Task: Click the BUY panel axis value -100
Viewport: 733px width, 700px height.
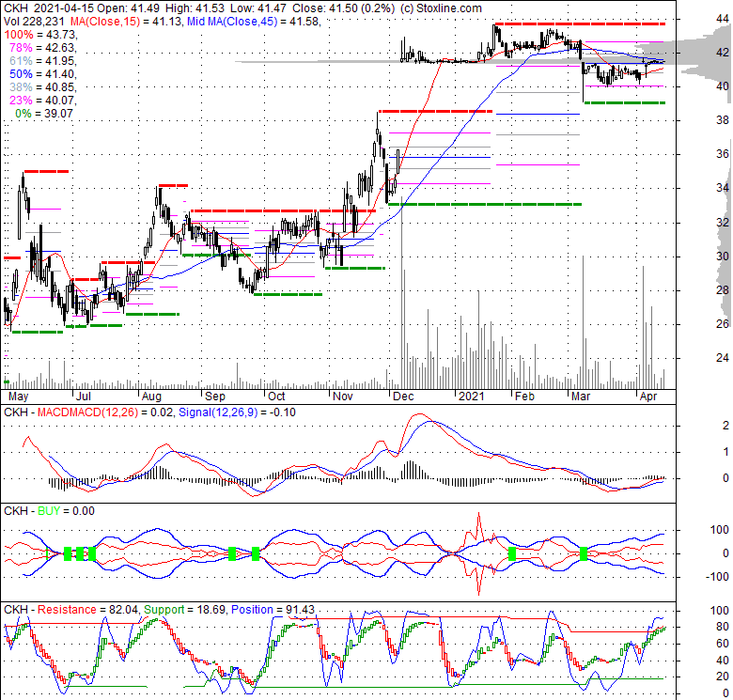Action: tap(719, 577)
